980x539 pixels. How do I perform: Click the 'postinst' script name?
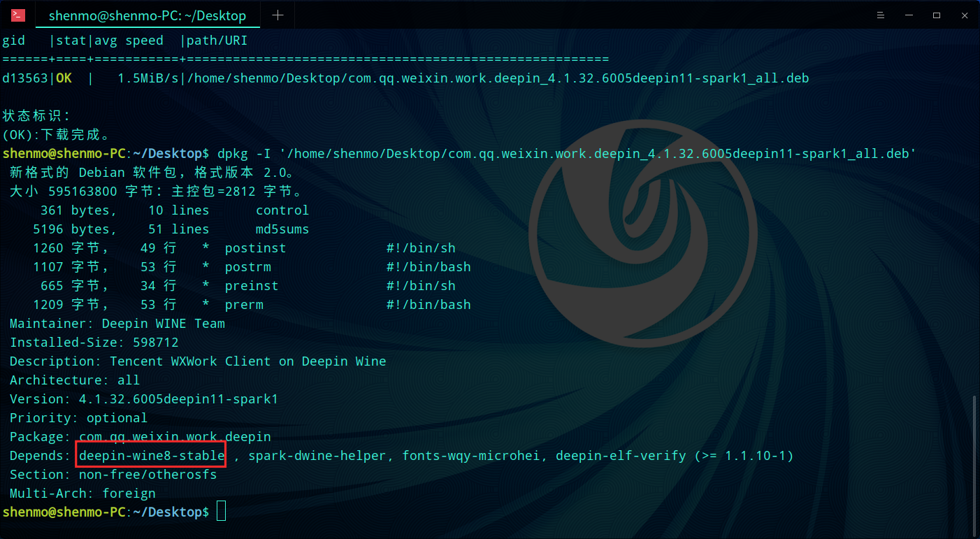click(255, 248)
